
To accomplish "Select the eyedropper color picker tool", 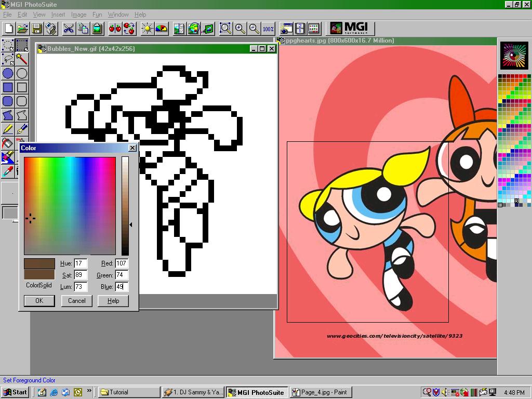I will (x=8, y=171).
